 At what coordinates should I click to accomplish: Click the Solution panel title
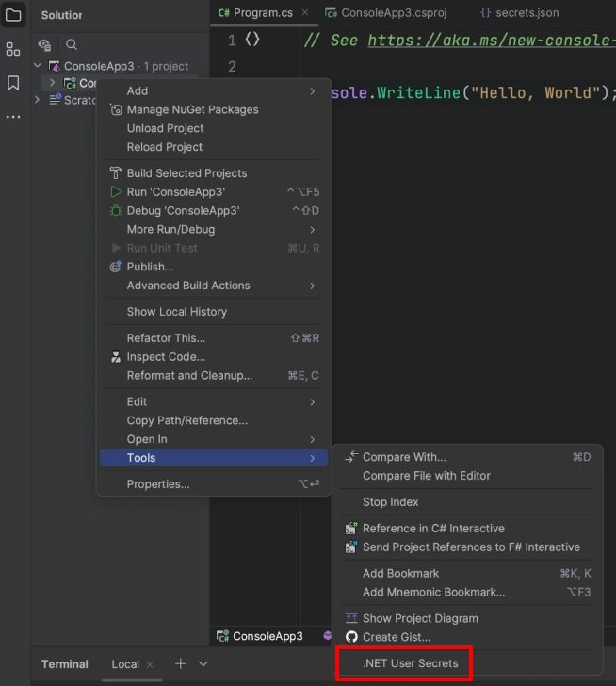point(61,15)
